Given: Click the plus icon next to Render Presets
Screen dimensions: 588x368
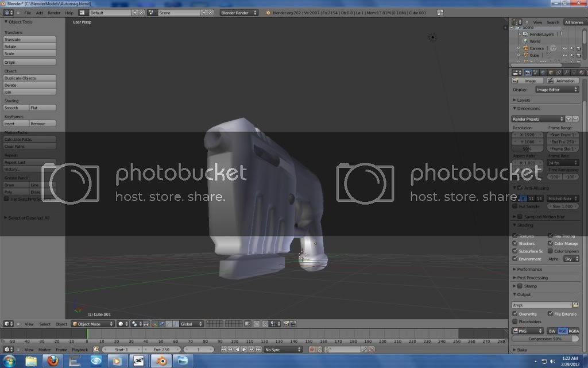Looking at the screenshot, I should coord(568,119).
